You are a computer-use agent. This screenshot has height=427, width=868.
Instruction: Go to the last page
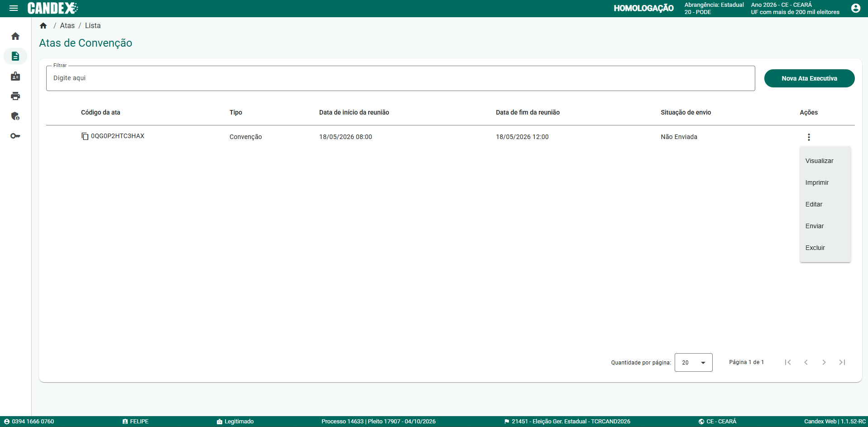(842, 362)
